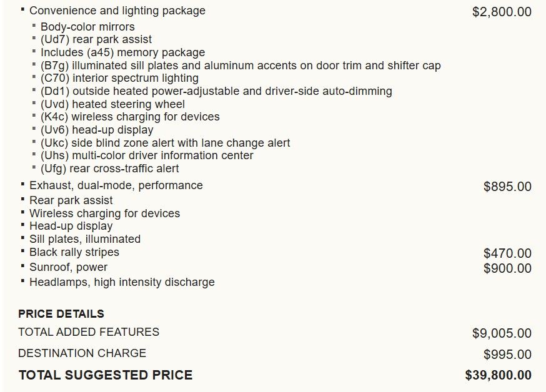
Task: Click the $895.00 exhaust price
Action: [x=507, y=187]
